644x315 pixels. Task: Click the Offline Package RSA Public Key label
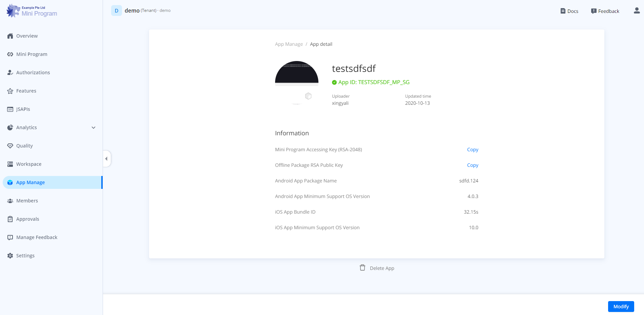pos(309,165)
